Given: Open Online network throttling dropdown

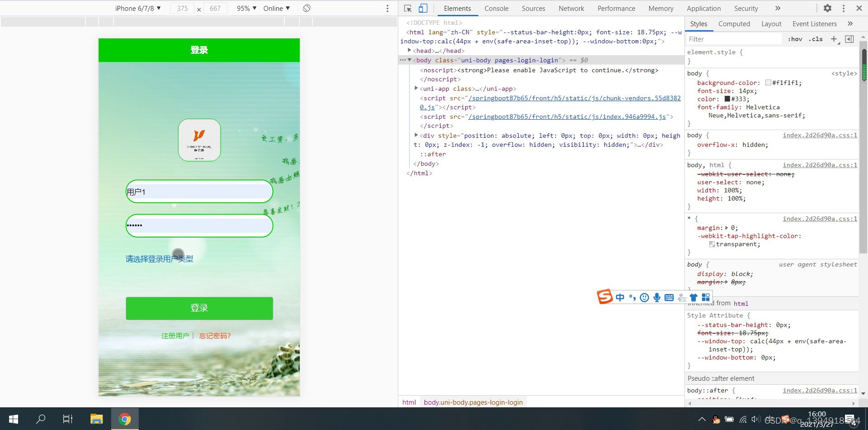Looking at the screenshot, I should click(x=277, y=8).
